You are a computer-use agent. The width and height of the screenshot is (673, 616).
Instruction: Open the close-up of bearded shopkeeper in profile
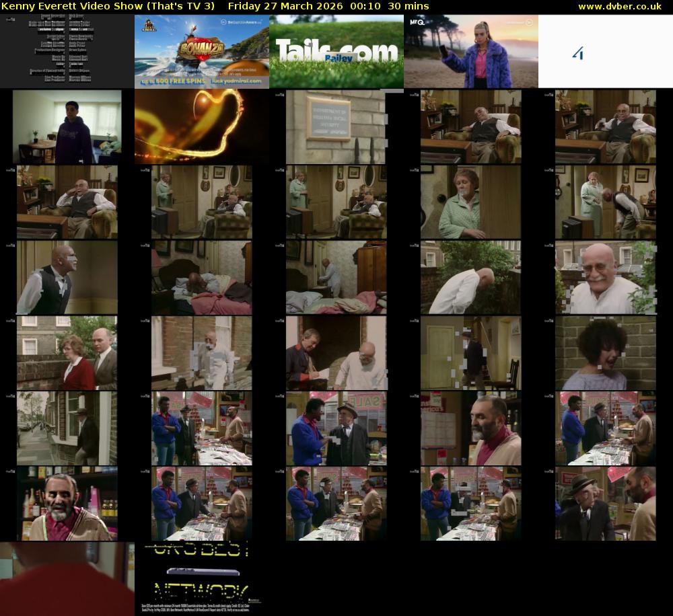click(471, 428)
